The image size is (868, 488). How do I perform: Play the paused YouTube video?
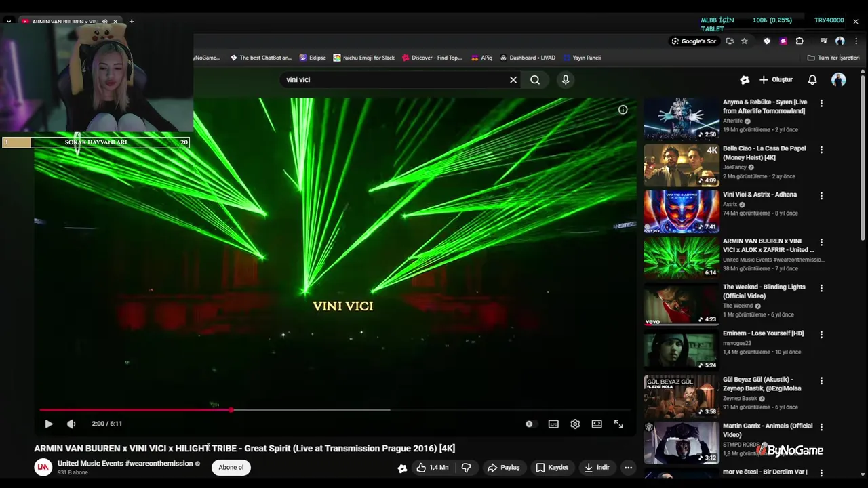click(x=49, y=424)
